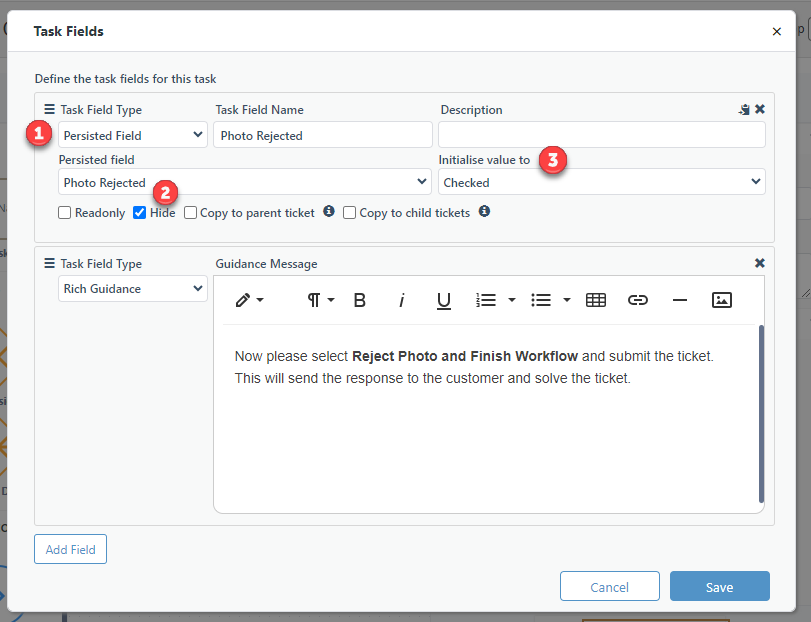The width and height of the screenshot is (811, 622).
Task: Click the editor's vertical scrollbar
Action: (761, 414)
